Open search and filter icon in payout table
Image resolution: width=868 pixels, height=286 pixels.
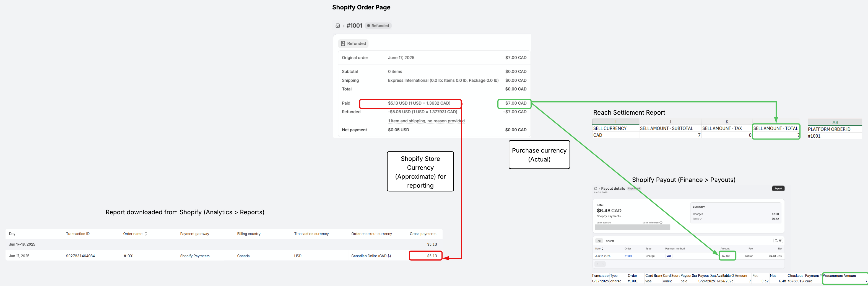[778, 241]
